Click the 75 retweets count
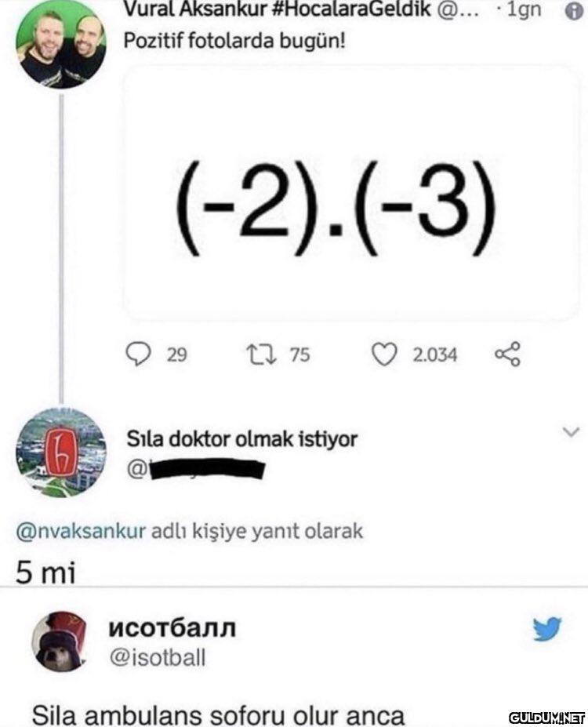This screenshot has width=588, height=727. point(299,354)
